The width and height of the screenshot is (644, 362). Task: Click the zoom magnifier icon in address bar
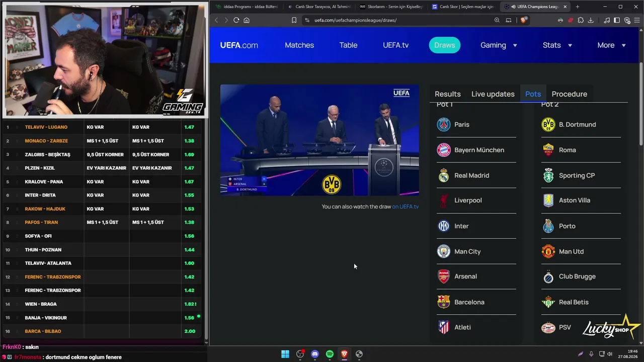[x=497, y=20]
